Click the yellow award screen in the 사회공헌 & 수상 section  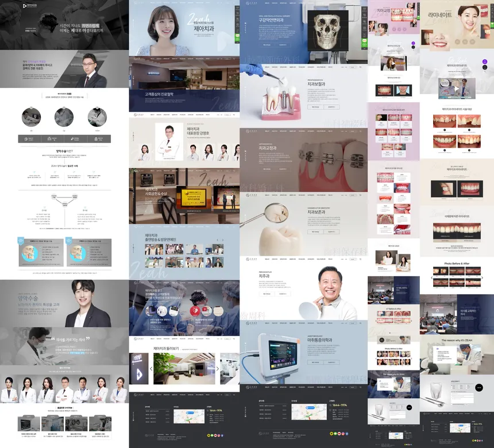coord(194,196)
